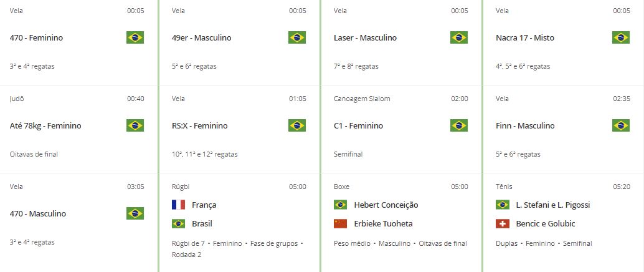Click the France flag in Rúgbi card

point(179,205)
